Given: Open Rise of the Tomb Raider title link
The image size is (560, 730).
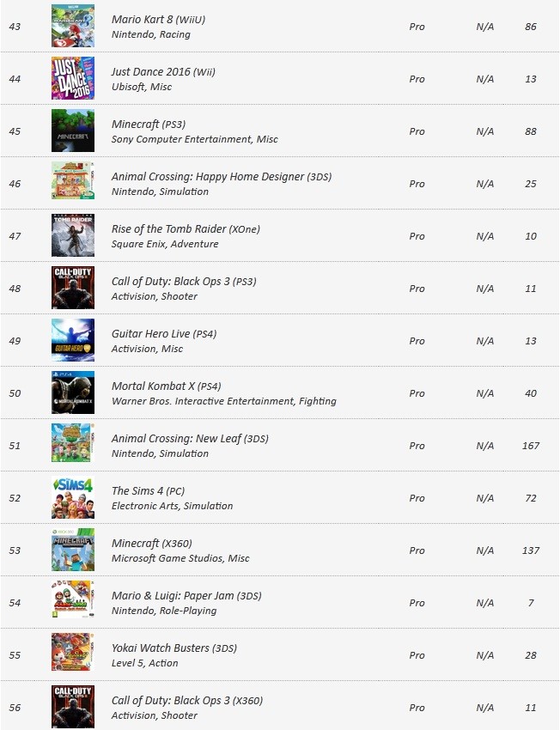Looking at the screenshot, I should pyautogui.click(x=186, y=229).
